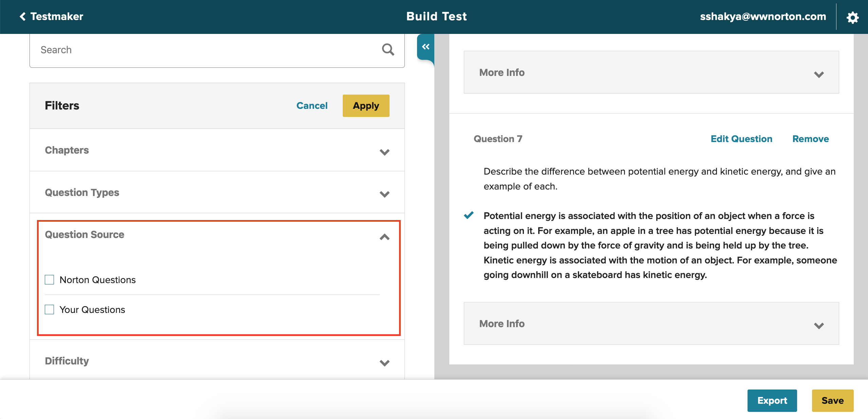This screenshot has height=419, width=868.
Task: Collapse the Question Source section
Action: tap(384, 237)
